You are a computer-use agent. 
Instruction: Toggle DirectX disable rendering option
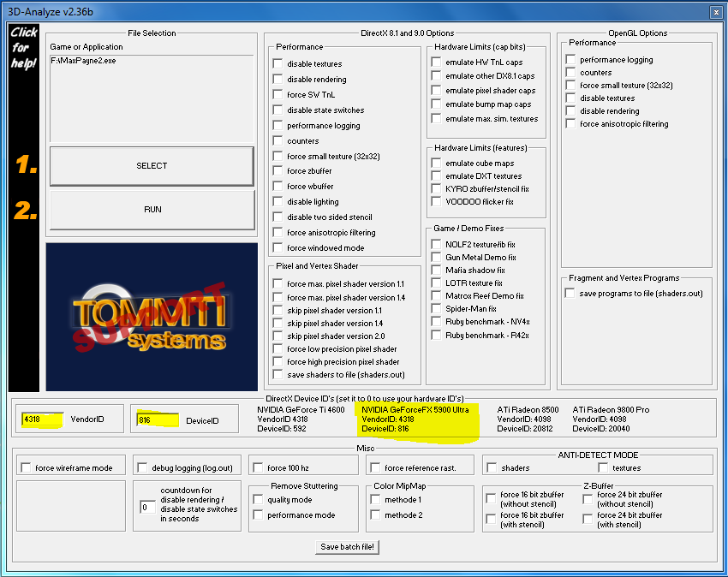[277, 79]
